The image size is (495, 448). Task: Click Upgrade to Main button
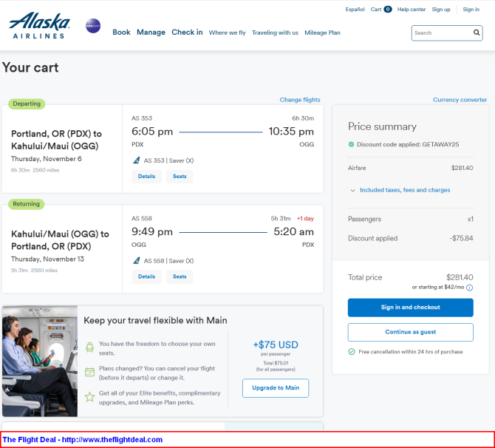276,388
